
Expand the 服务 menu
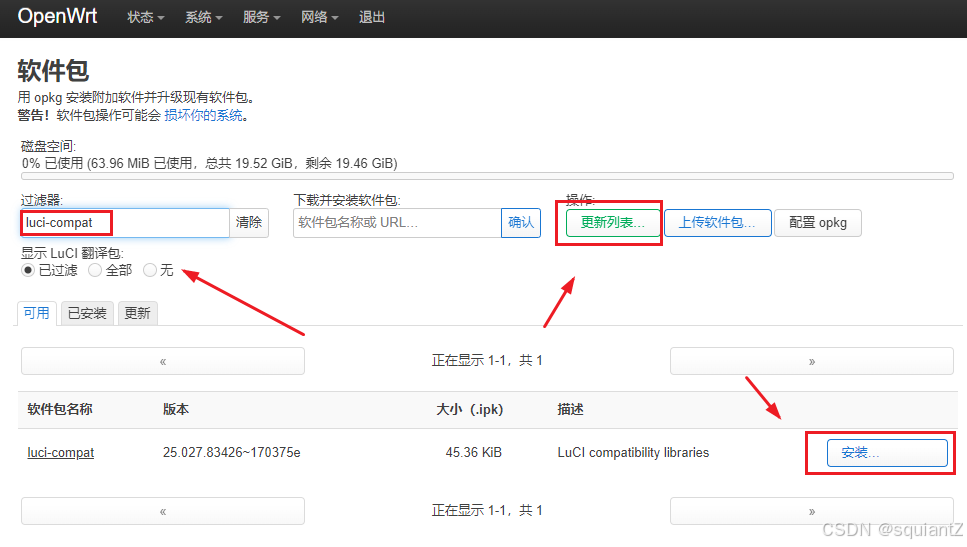261,17
